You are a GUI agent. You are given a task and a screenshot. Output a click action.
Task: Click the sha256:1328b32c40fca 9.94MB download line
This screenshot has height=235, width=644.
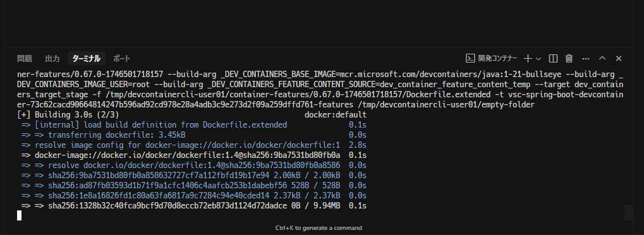click(194, 205)
